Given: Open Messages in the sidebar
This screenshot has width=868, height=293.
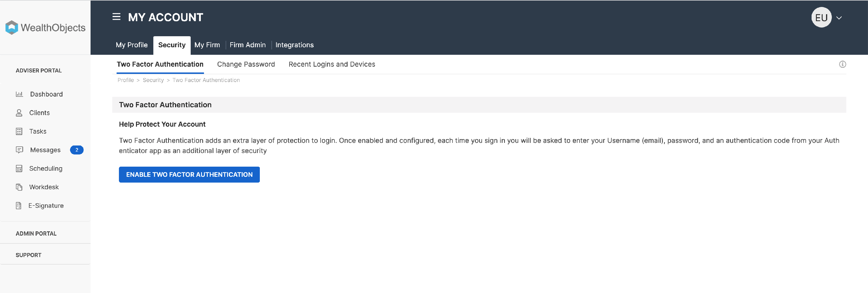Looking at the screenshot, I should pyautogui.click(x=45, y=150).
